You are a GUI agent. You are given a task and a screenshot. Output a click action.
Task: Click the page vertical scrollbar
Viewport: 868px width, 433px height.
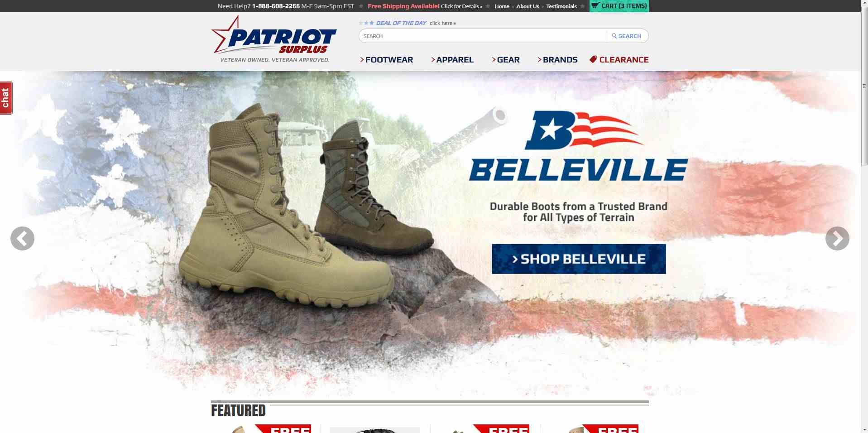864,216
